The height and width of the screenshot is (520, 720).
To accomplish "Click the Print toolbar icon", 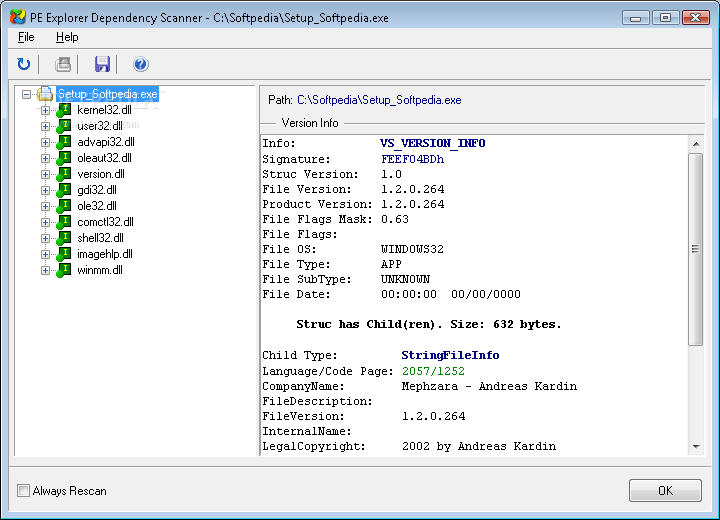I will 63,64.
